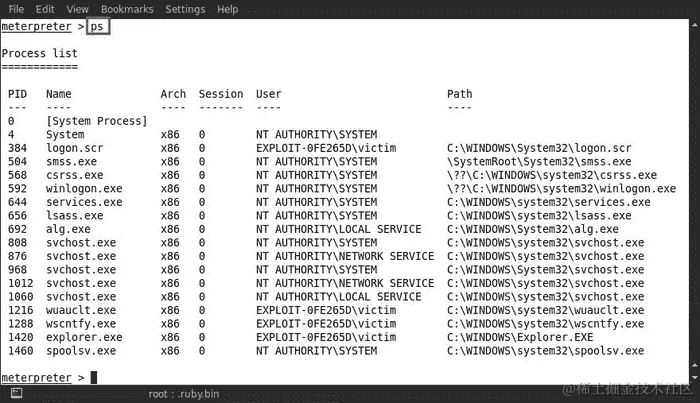
Task: Click PID 644 in the process list
Action: [17, 202]
